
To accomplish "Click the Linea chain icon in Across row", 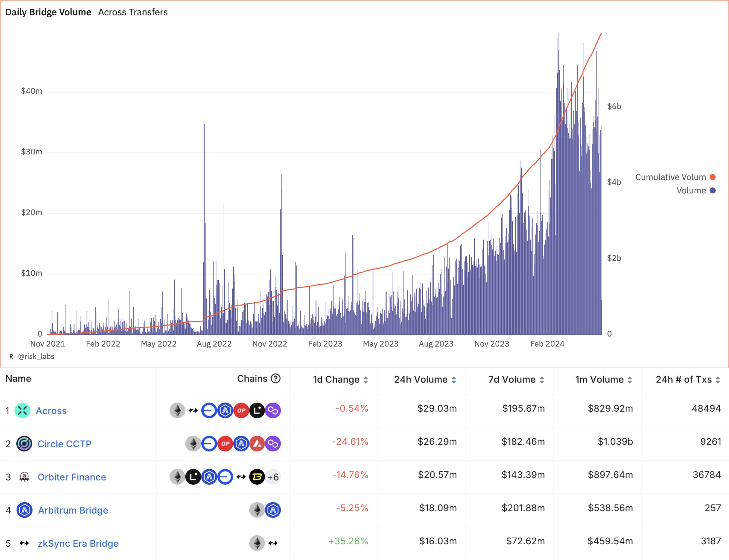I will point(257,411).
